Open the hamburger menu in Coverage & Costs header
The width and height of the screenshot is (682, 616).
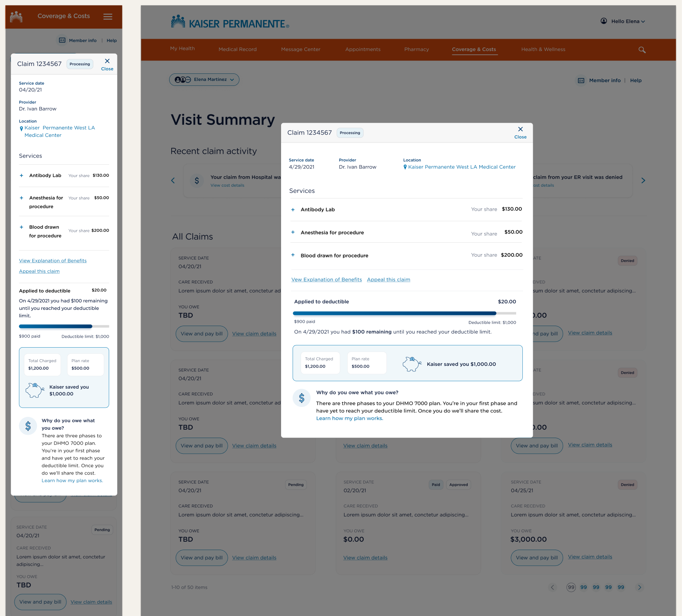click(x=107, y=17)
